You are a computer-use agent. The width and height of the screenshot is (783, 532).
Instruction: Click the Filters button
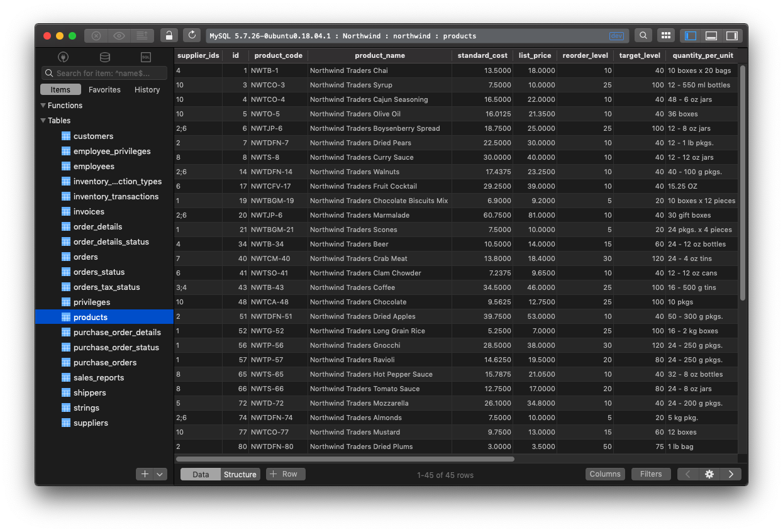[651, 474]
